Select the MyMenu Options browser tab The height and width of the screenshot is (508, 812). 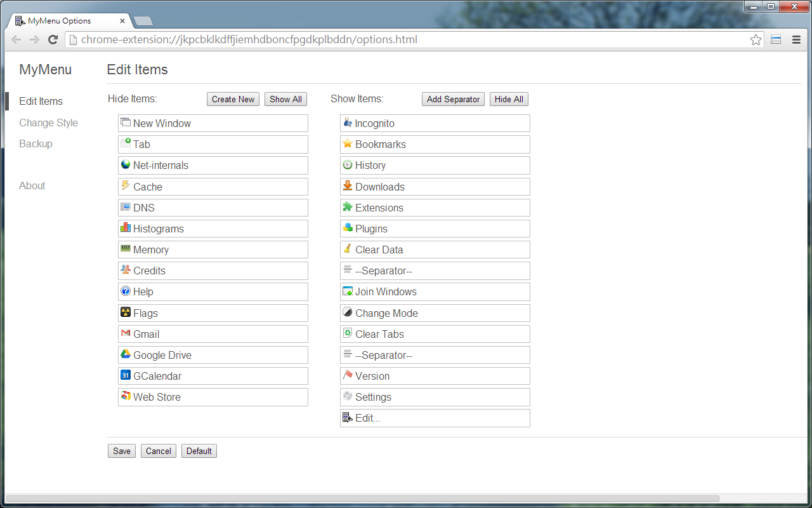(69, 21)
